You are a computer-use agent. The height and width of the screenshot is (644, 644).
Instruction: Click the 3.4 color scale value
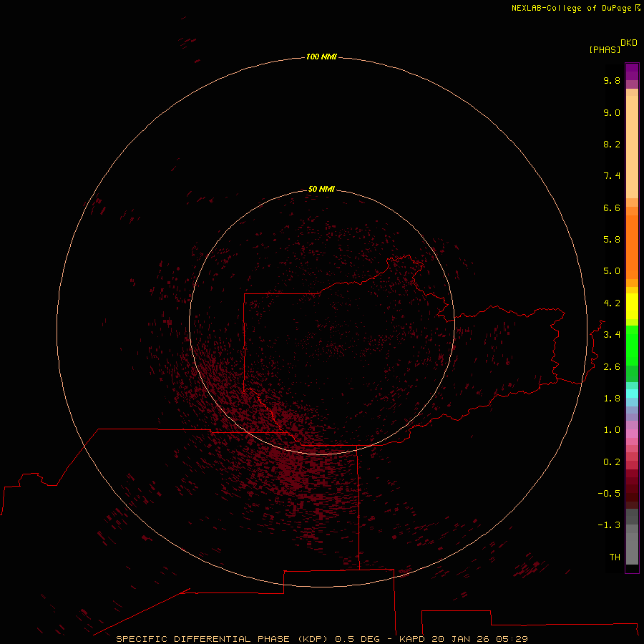tap(612, 335)
